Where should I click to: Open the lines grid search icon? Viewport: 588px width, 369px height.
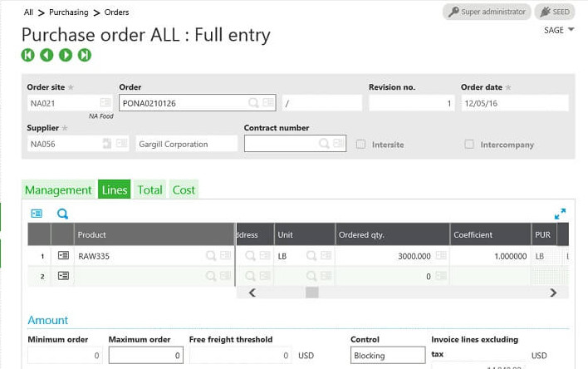pyautogui.click(x=62, y=214)
